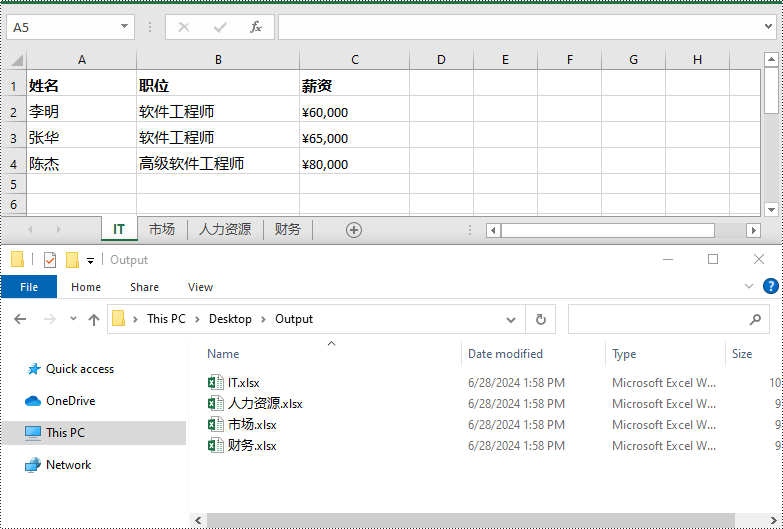Click the OneDrive cloud icon
Screen dimensions: 783x529
(x=33, y=401)
